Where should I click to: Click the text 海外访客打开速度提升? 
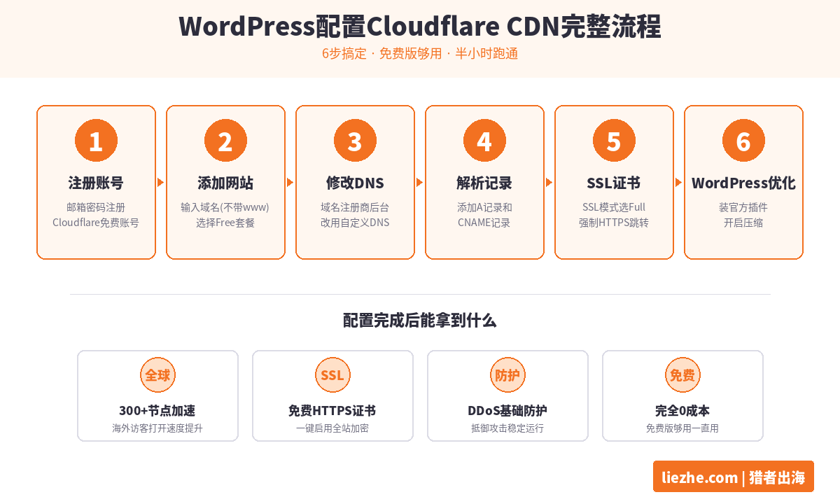(x=157, y=428)
